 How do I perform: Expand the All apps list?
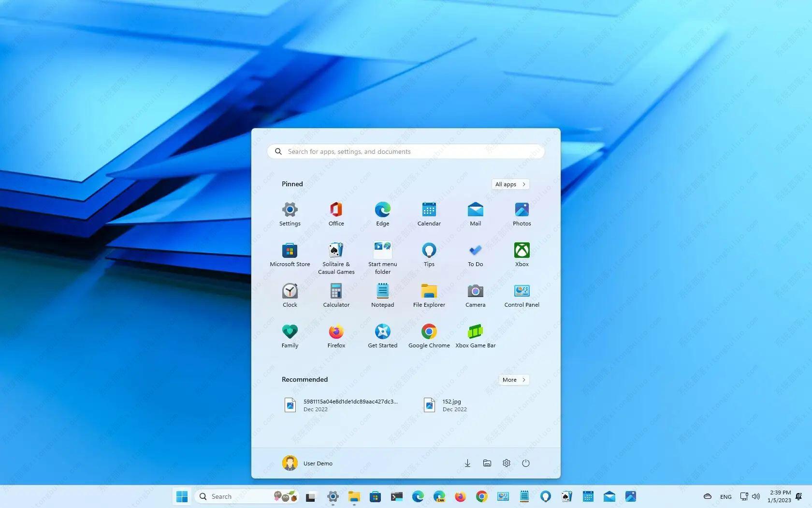pos(510,184)
